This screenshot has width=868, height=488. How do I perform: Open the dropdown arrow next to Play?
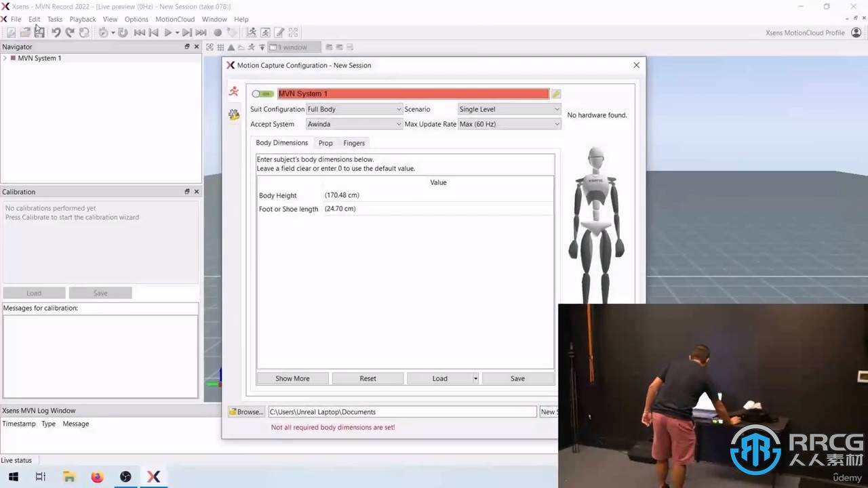(x=177, y=33)
